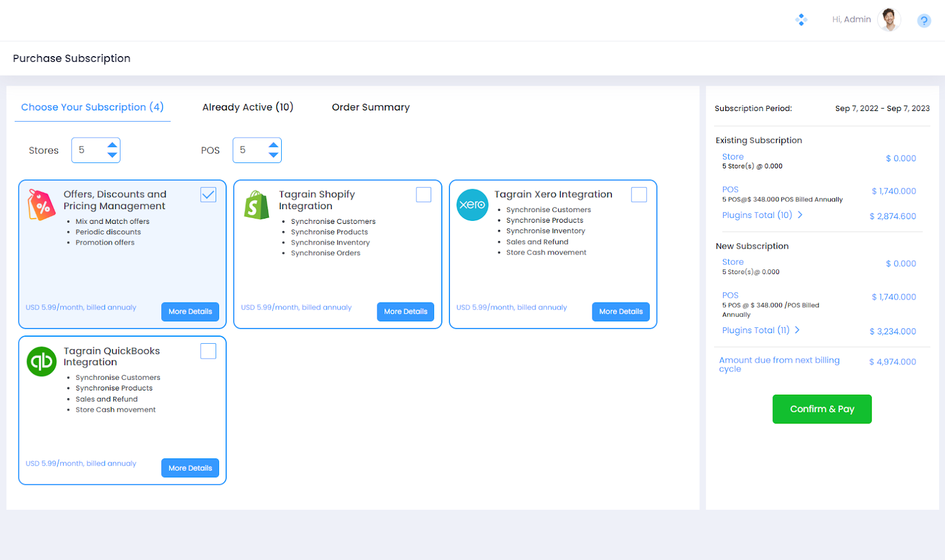Open the Order Summary tab

370,107
